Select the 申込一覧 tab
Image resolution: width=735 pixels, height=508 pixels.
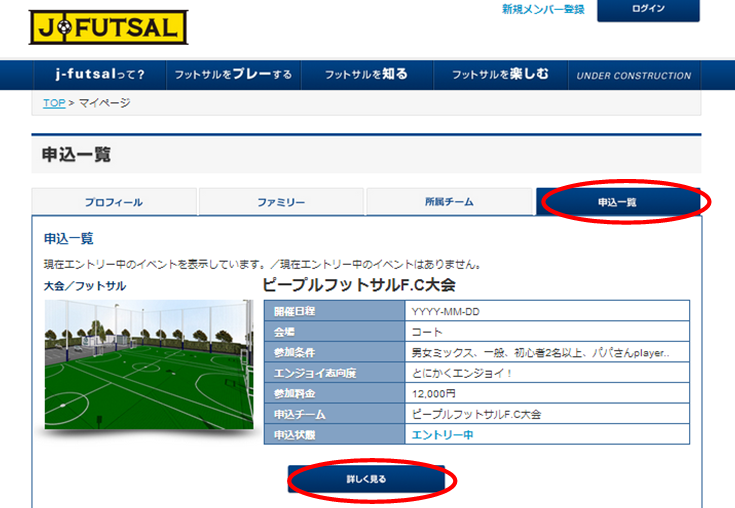[x=617, y=202]
